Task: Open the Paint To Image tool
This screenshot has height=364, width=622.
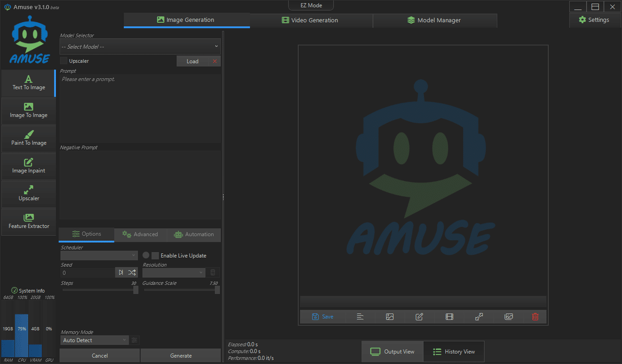Action: point(29,138)
